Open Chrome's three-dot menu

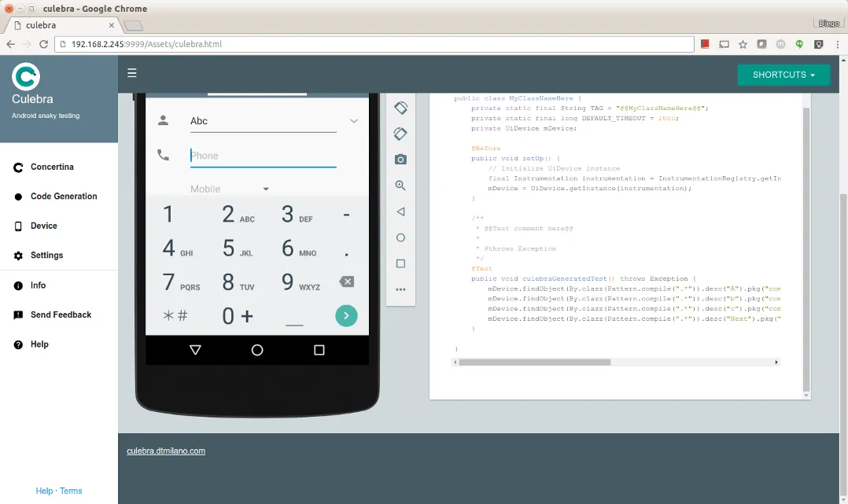tap(837, 44)
